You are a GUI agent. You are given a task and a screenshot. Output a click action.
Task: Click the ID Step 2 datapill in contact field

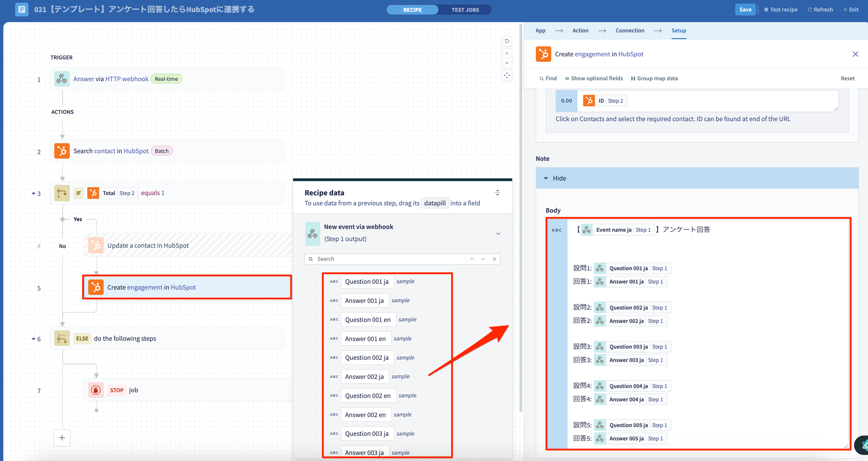(x=605, y=101)
